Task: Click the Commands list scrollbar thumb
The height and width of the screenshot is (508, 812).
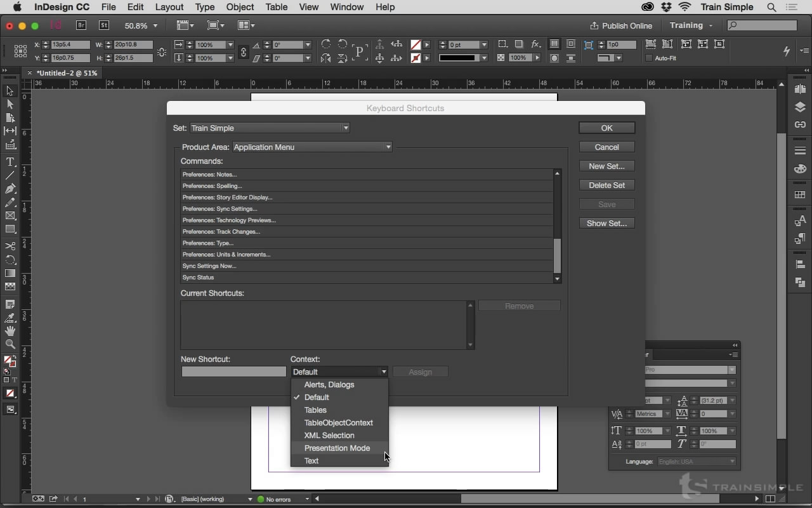Action: coord(557,255)
